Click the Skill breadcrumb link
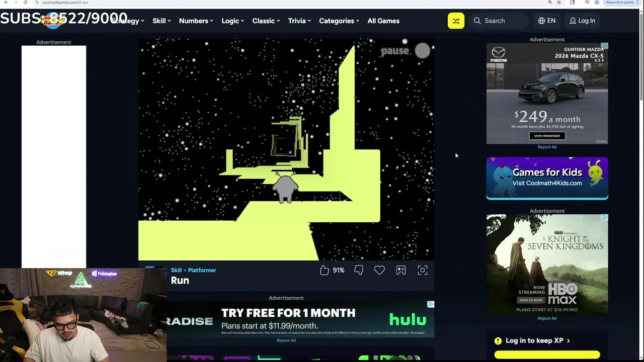The height and width of the screenshot is (362, 644). [176, 270]
